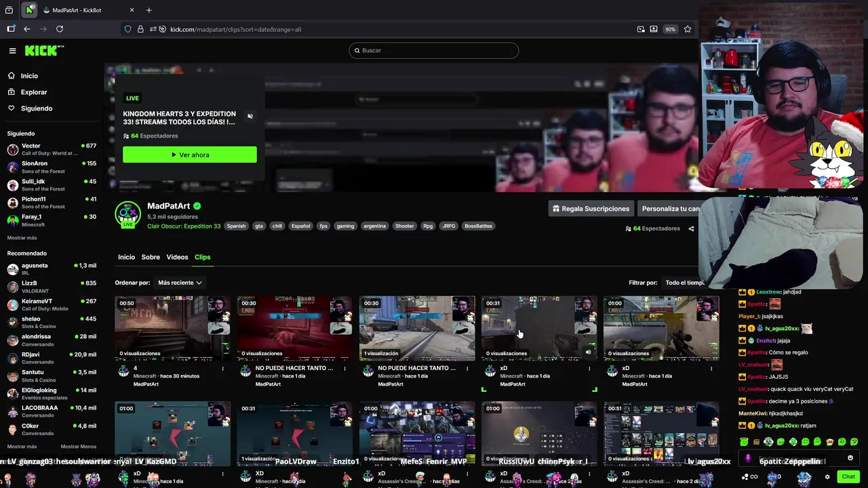Switch to the Videos tab

177,257
